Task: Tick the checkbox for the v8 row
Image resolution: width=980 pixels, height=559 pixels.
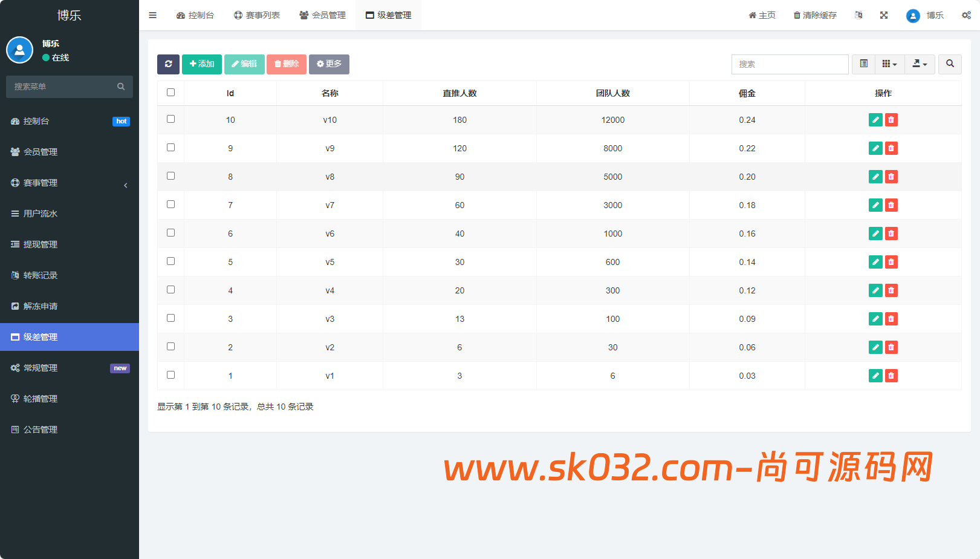Action: 170,176
